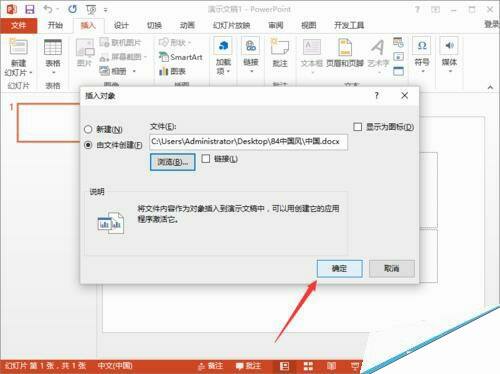Switch to the Transitions (切换) tab
Screen dimensions: 500x374
(154, 25)
